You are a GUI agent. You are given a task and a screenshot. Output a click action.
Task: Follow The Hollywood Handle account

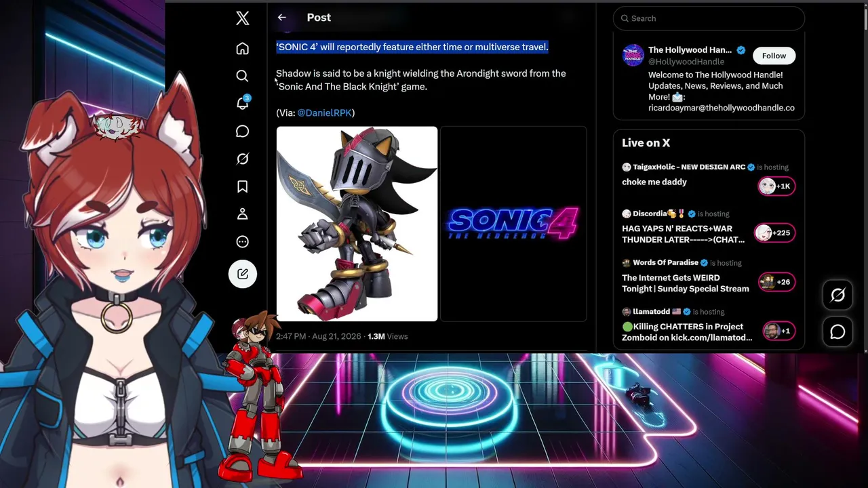click(x=774, y=56)
